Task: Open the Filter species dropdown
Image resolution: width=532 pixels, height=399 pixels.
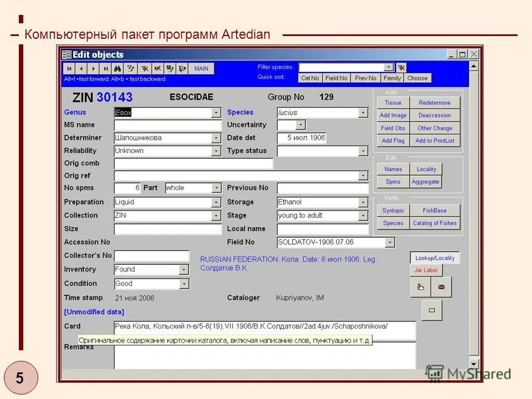Action: tap(388, 67)
